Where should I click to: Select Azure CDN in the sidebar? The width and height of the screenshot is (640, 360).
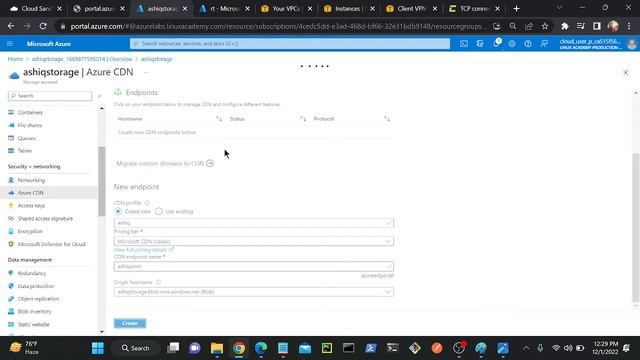(x=30, y=193)
